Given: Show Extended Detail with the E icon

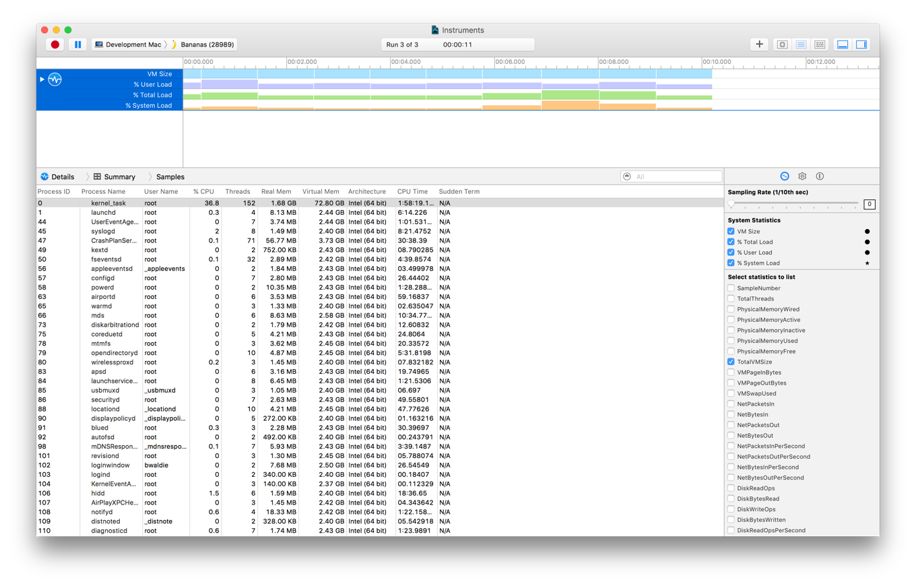Looking at the screenshot, I should [820, 175].
